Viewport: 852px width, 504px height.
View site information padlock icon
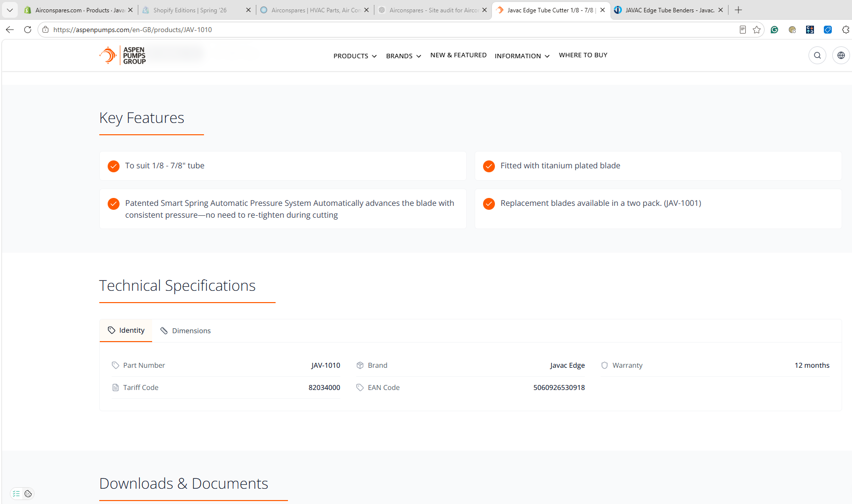(45, 30)
